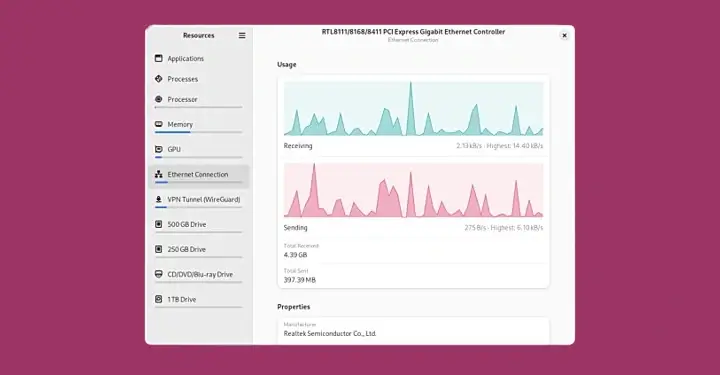The image size is (720, 375).
Task: Switch to the Processes view
Action: [198, 79]
